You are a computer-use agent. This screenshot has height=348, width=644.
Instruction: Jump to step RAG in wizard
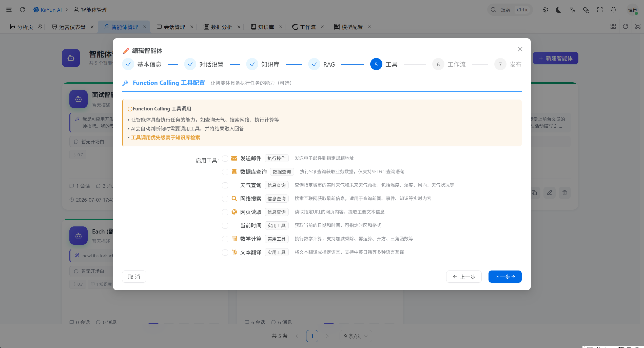click(322, 64)
